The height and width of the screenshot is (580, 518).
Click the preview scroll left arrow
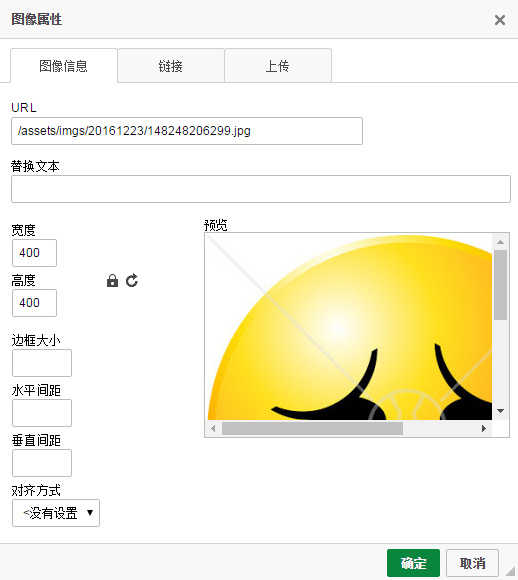pos(213,429)
